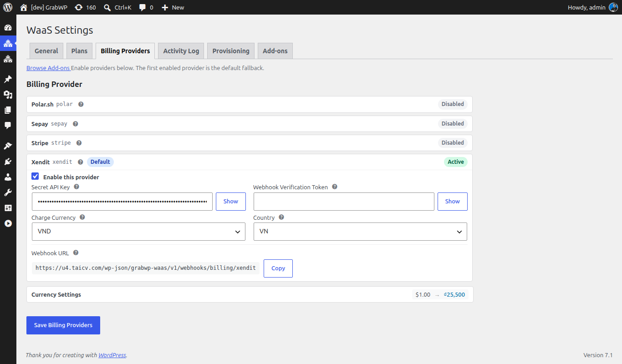Open the 160 pending updates
Viewport: 622px width, 364px height.
[x=85, y=7]
